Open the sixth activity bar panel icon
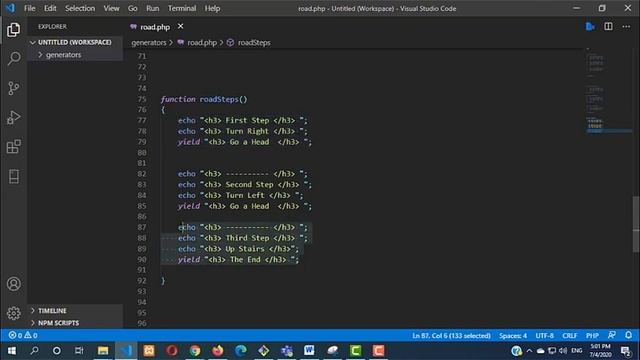The height and width of the screenshot is (360, 640). pyautogui.click(x=13, y=176)
